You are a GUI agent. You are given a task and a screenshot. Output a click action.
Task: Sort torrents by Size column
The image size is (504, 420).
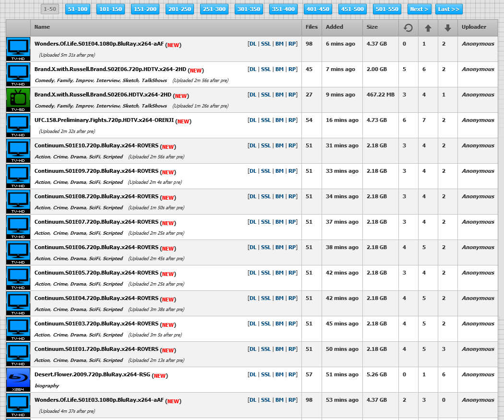pos(372,27)
